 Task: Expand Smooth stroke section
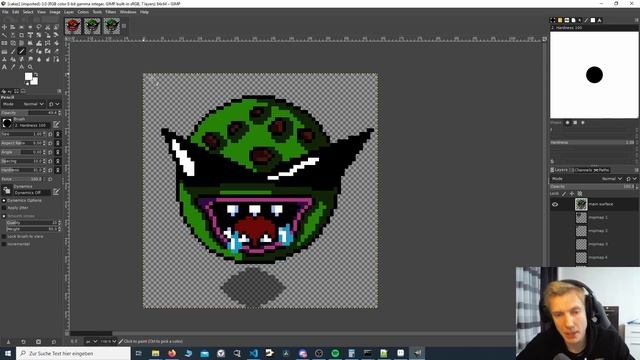(x=4, y=216)
